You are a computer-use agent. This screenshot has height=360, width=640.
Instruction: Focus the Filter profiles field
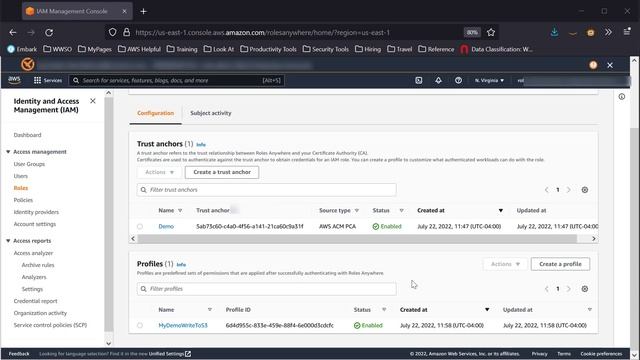pyautogui.click(x=267, y=289)
